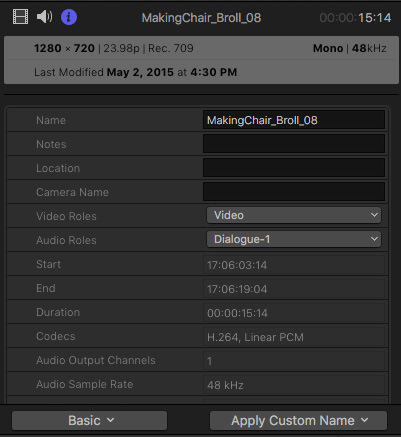The image size is (401, 437).
Task: Click the End timecode value 17:06:19:04
Action: tap(237, 289)
